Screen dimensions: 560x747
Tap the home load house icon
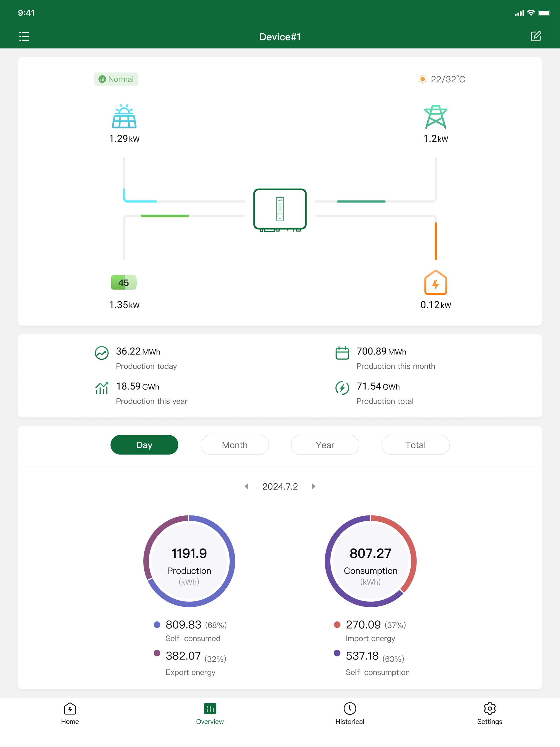(436, 283)
